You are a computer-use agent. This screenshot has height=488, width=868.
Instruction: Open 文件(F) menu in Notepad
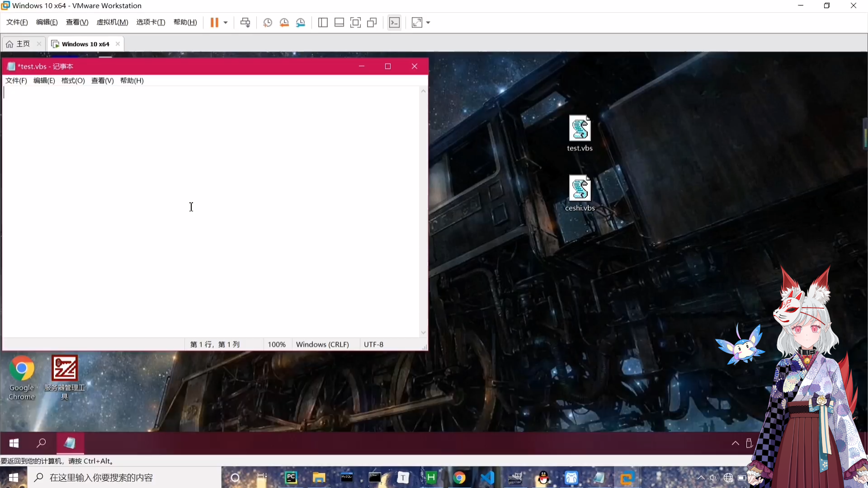(x=15, y=80)
